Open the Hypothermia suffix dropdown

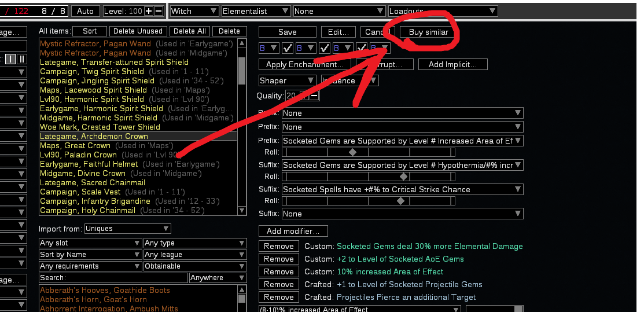pyautogui.click(x=402, y=165)
